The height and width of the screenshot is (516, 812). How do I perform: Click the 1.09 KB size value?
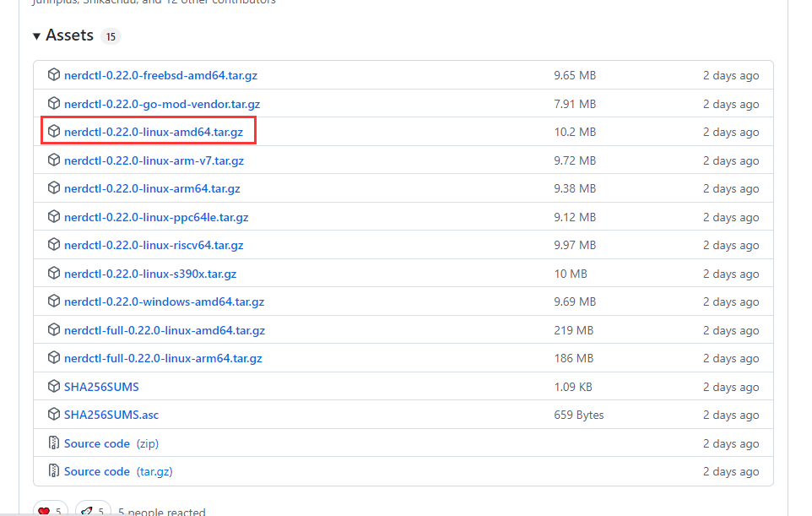point(573,387)
